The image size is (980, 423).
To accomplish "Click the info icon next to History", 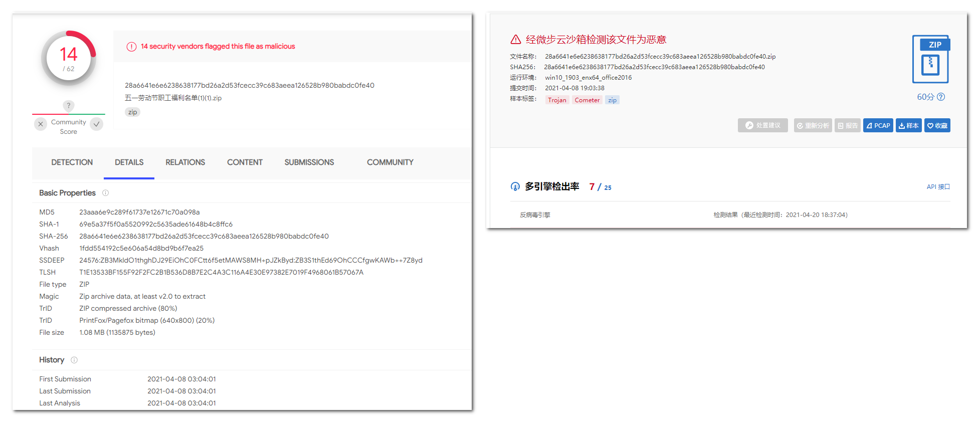I will pos(74,360).
